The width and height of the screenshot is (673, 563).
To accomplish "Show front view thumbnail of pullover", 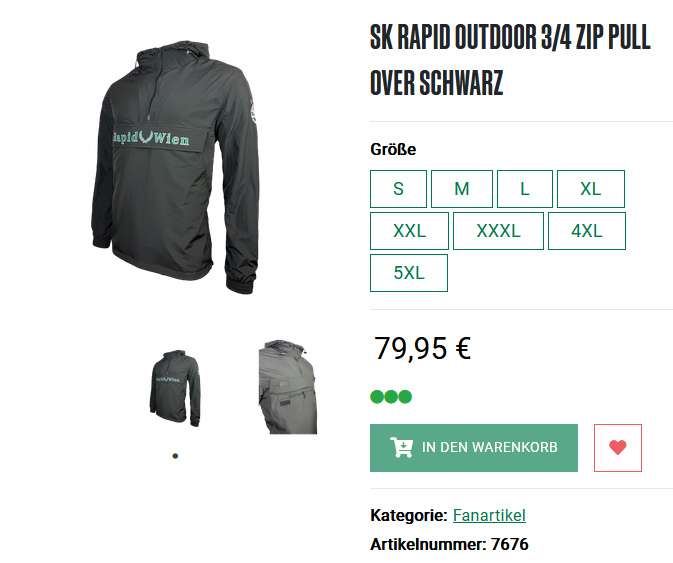I will point(175,388).
